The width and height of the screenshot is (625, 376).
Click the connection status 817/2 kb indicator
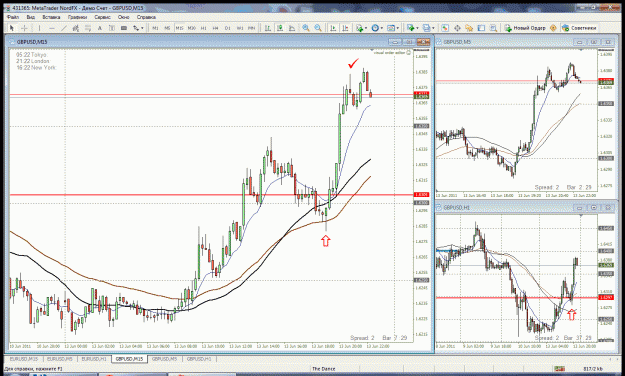pos(593,369)
